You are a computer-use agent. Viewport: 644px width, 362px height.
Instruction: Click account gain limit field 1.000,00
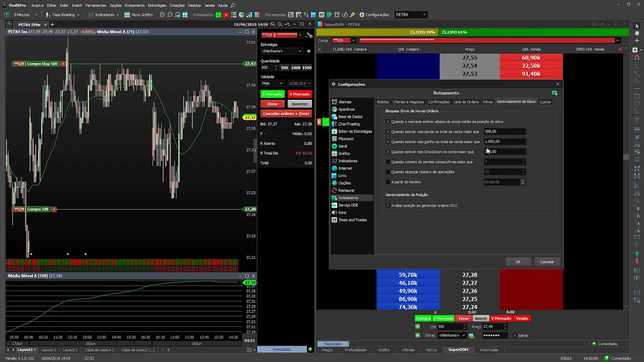pos(505,142)
